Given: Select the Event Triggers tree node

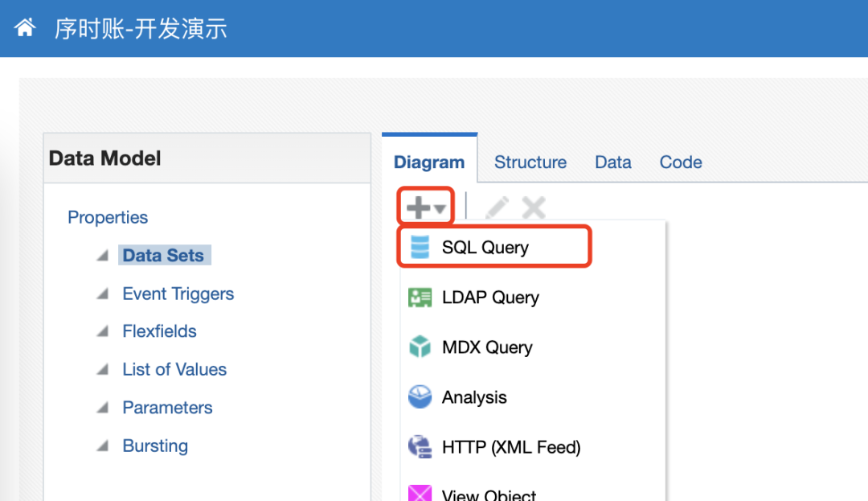Looking at the screenshot, I should [x=178, y=294].
